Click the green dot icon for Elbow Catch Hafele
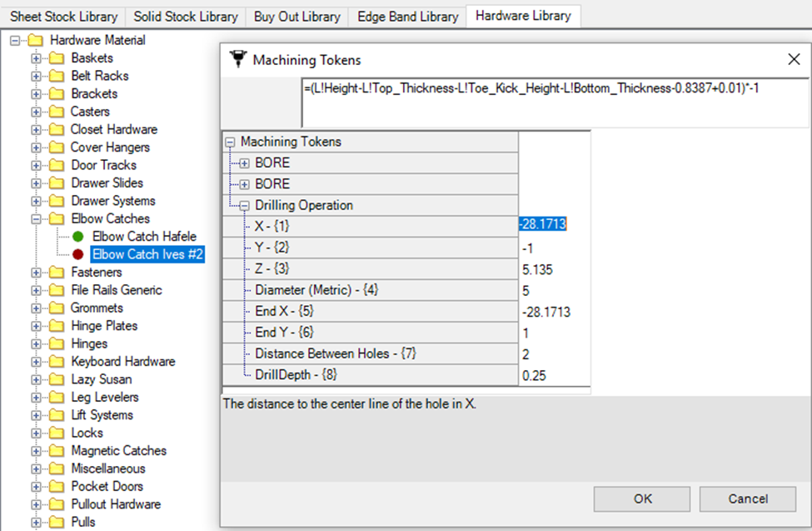Screen dimensions: 812x531 pos(78,237)
